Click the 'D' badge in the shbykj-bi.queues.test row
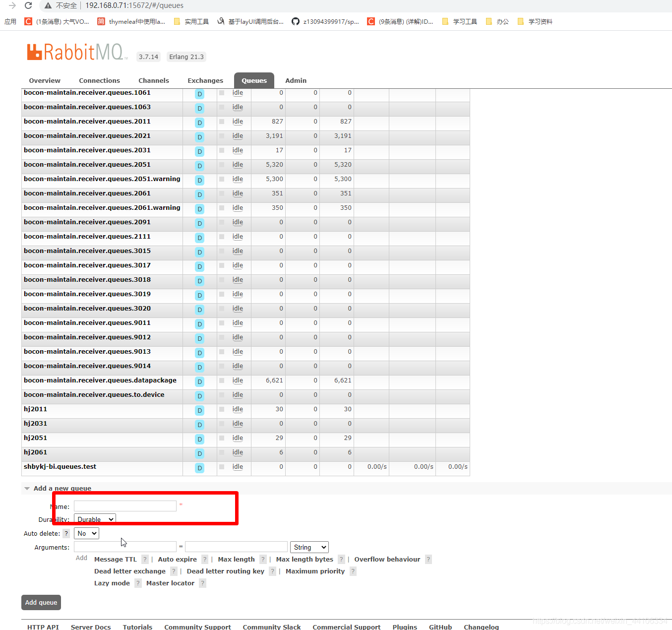 pos(200,468)
